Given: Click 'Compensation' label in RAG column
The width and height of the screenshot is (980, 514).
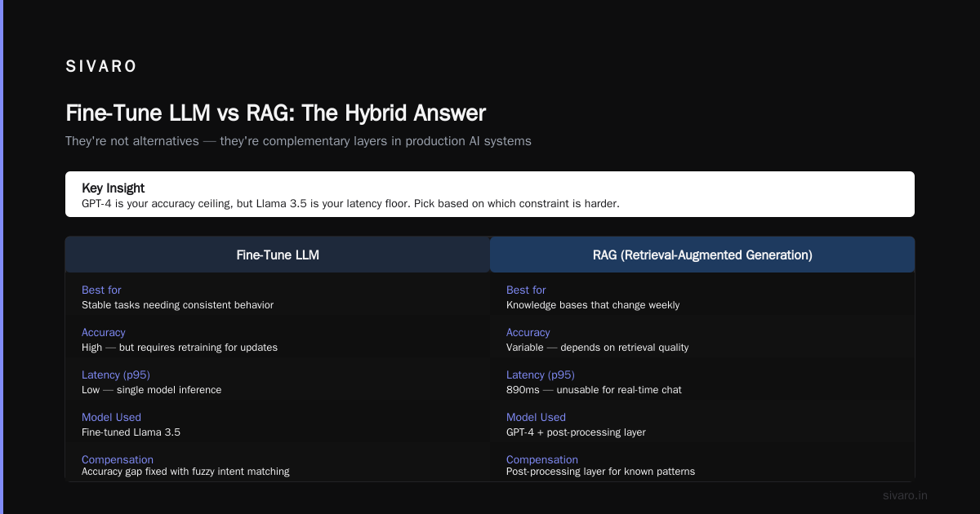Looking at the screenshot, I should point(542,459).
